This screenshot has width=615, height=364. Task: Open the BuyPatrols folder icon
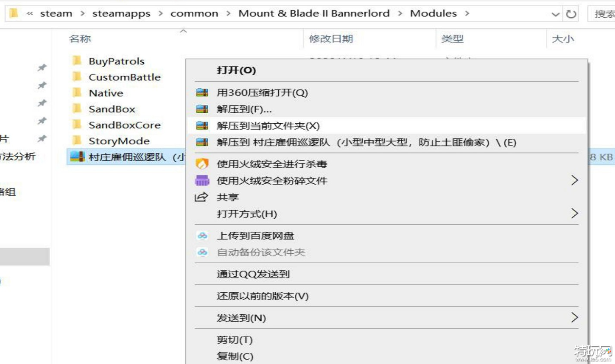[x=77, y=61]
